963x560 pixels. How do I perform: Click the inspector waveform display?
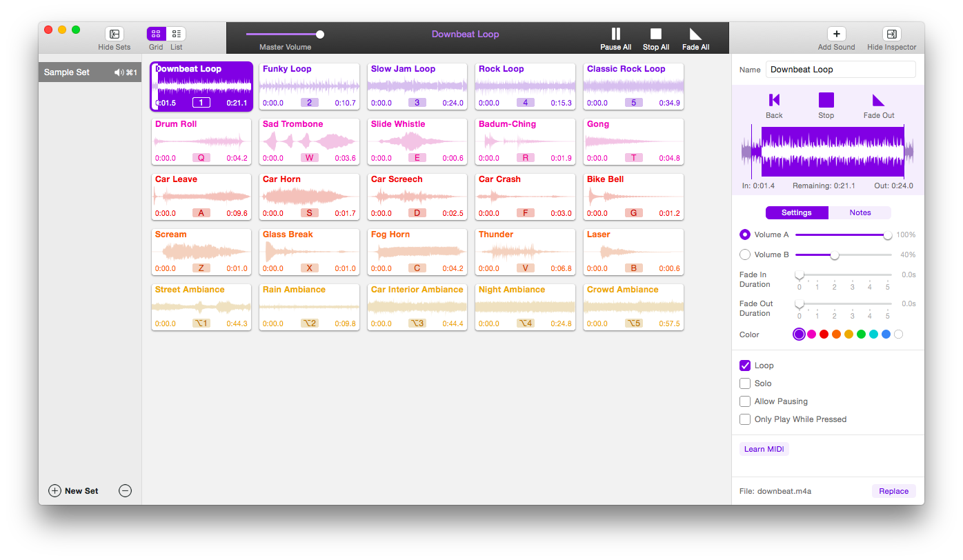point(827,152)
